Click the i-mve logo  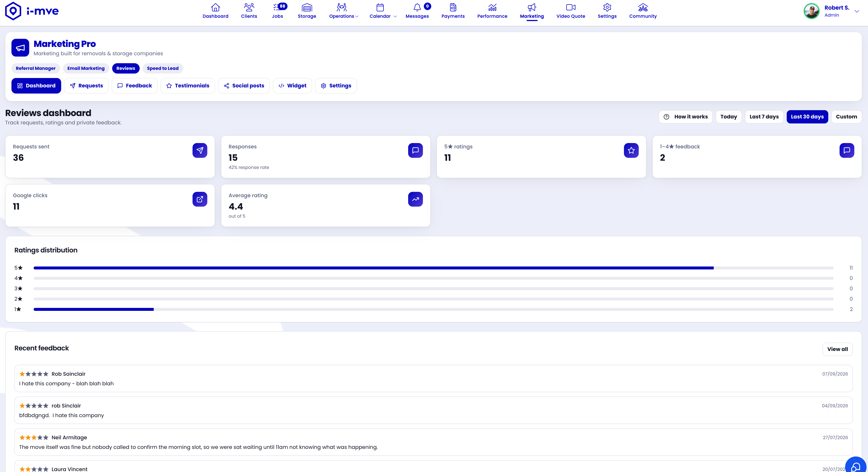pos(32,11)
